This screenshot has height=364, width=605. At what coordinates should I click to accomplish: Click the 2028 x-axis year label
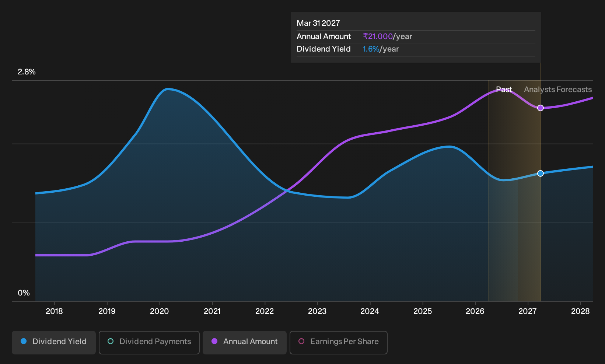pyautogui.click(x=580, y=311)
